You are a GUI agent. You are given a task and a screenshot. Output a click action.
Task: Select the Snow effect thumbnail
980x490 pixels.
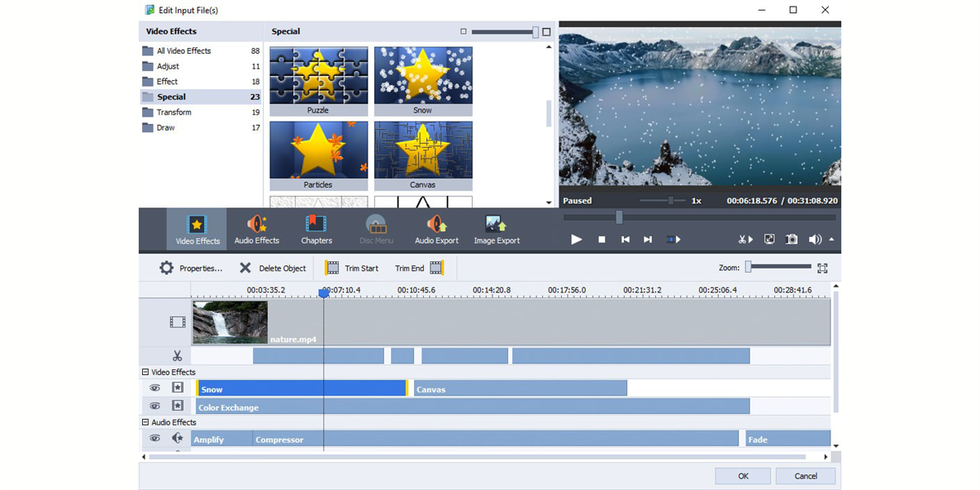(x=423, y=73)
